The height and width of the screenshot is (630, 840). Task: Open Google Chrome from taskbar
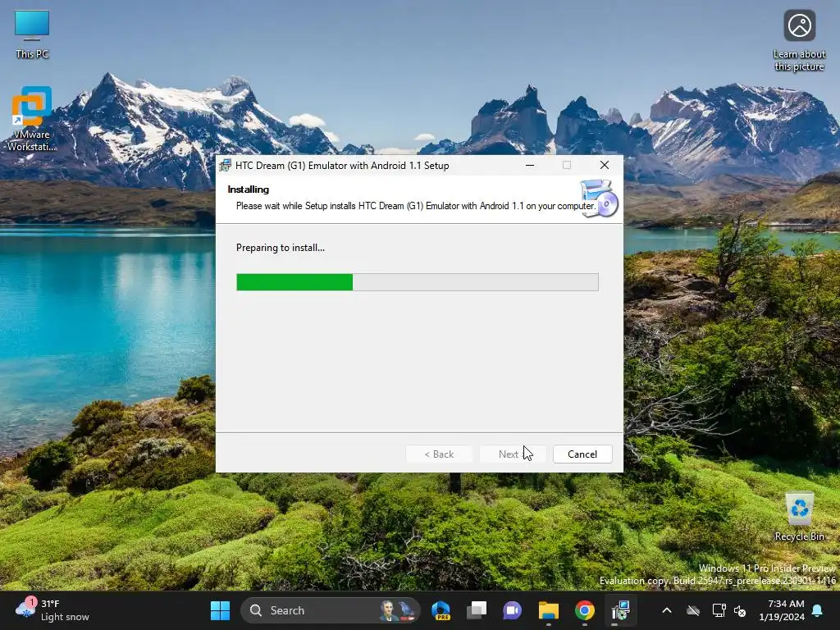(x=584, y=610)
